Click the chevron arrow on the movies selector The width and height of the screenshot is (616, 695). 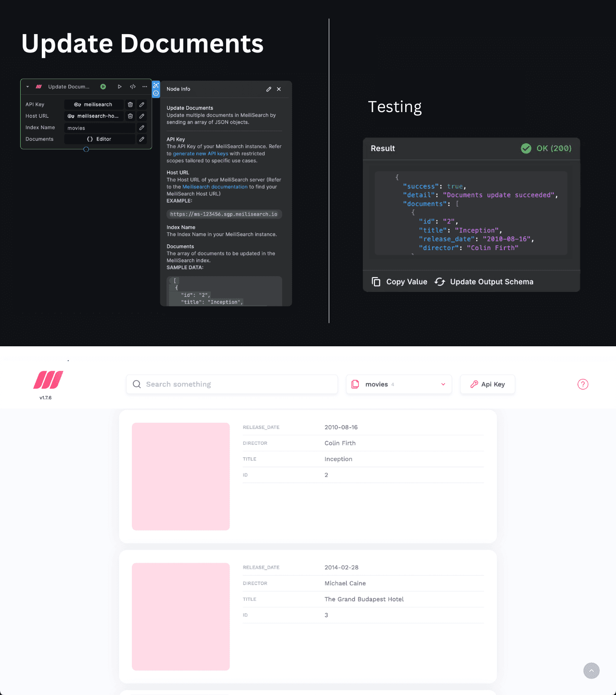(x=443, y=384)
